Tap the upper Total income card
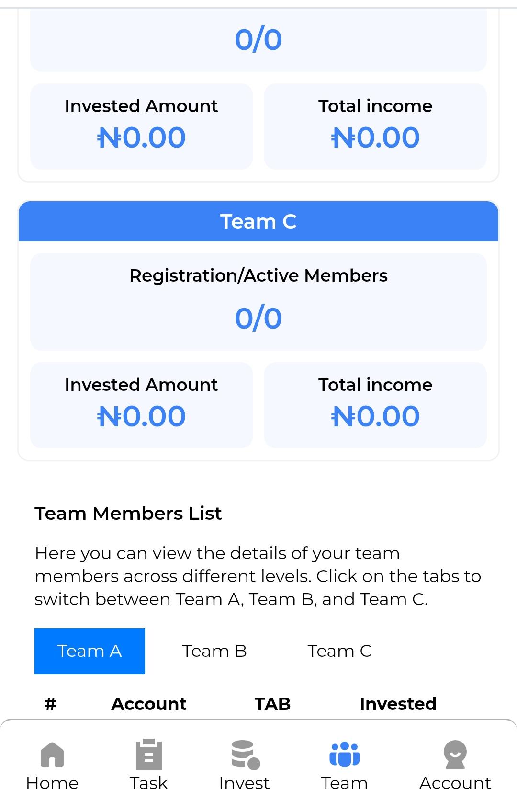 pos(375,126)
